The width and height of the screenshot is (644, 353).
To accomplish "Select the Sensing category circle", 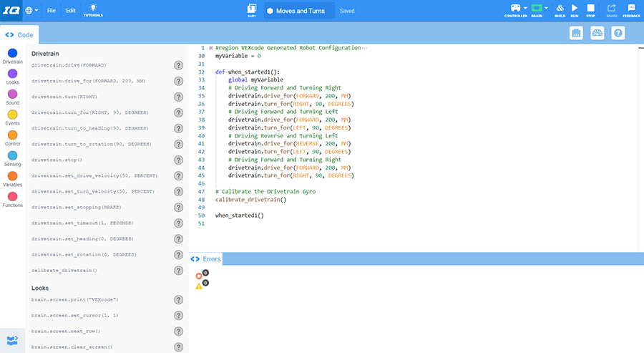I will click(12, 155).
